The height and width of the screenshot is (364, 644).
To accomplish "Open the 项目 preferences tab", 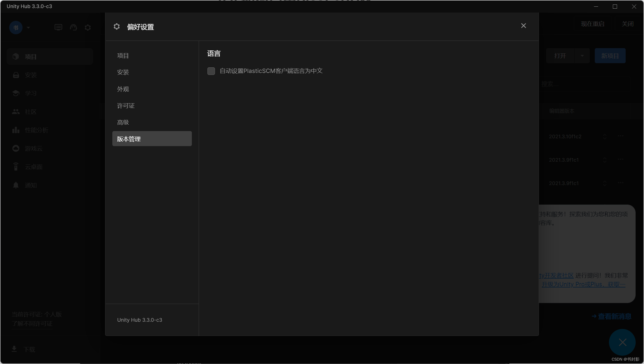I will click(123, 56).
